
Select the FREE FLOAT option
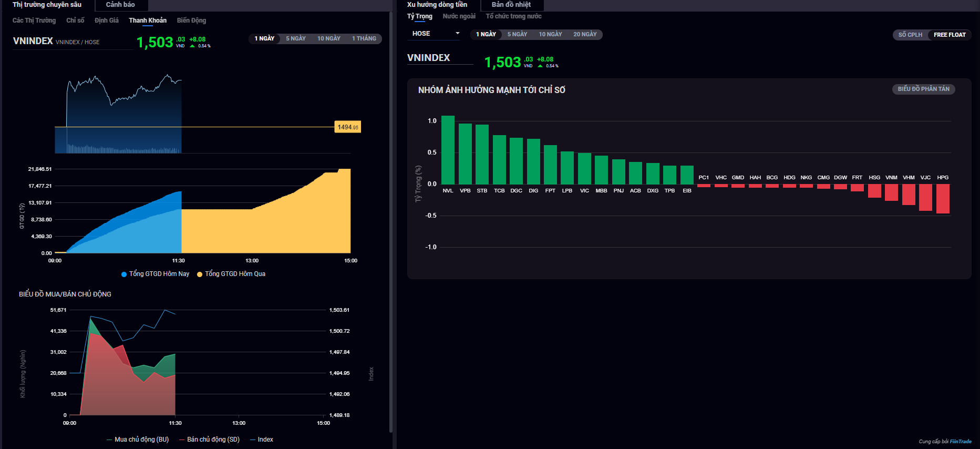(950, 35)
